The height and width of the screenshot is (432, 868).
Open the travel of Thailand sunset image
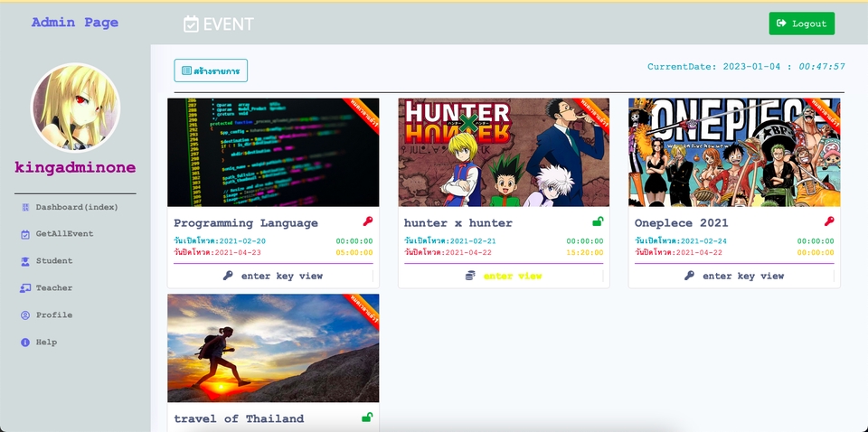tap(273, 348)
